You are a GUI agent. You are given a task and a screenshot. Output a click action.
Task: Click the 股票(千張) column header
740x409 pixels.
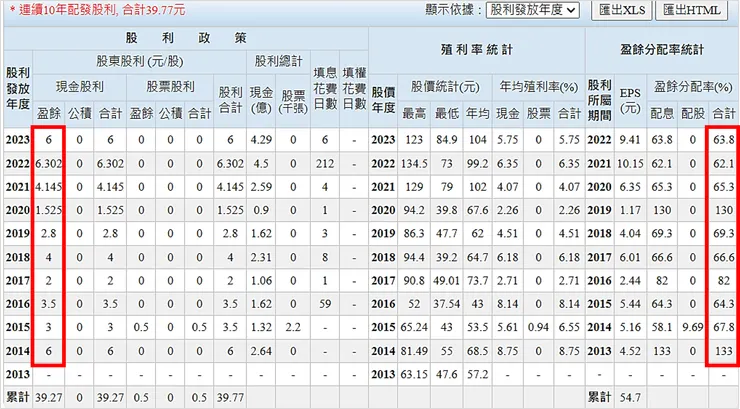pyautogui.click(x=293, y=102)
